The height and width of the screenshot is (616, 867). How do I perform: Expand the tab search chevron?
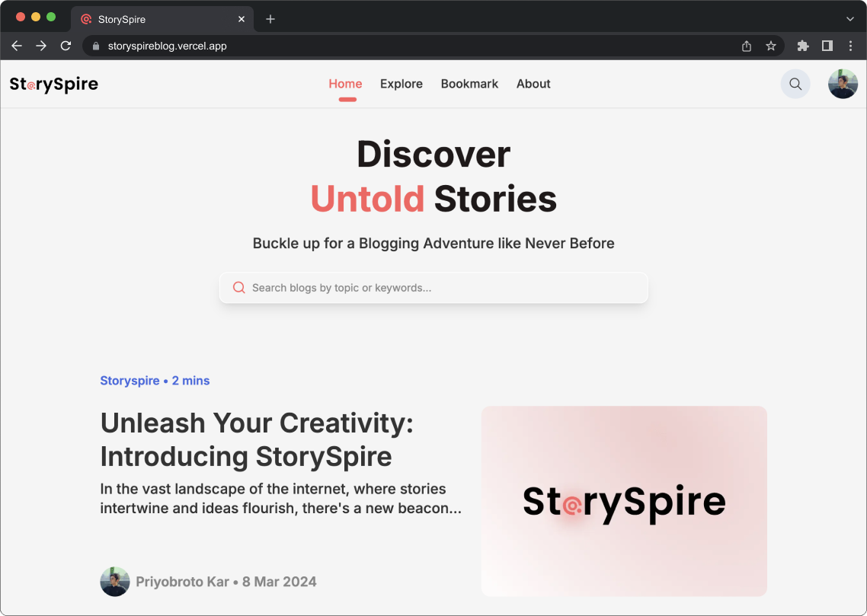[850, 19]
